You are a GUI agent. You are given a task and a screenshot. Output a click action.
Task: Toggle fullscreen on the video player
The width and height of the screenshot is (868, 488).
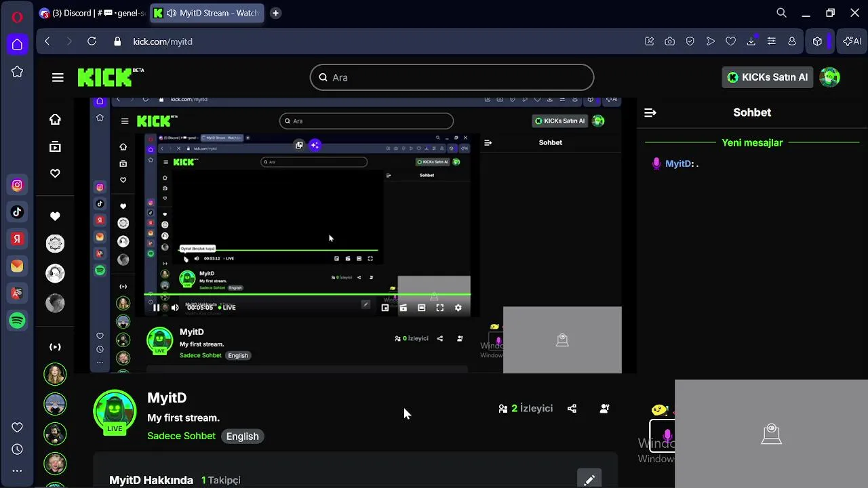click(439, 308)
